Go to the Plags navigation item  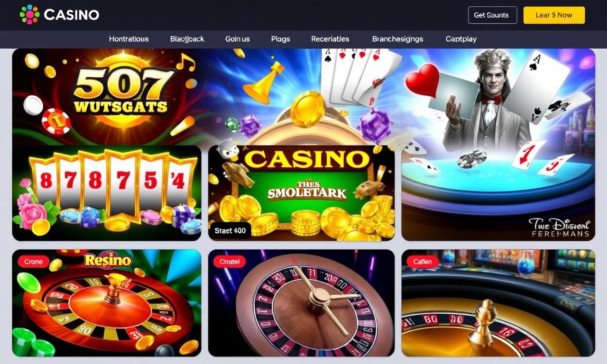(x=280, y=39)
